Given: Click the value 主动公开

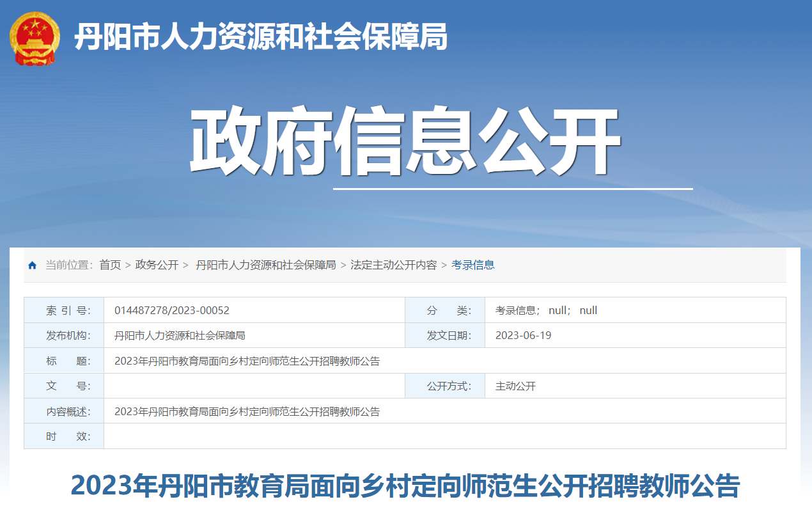Looking at the screenshot, I should click(x=515, y=386).
